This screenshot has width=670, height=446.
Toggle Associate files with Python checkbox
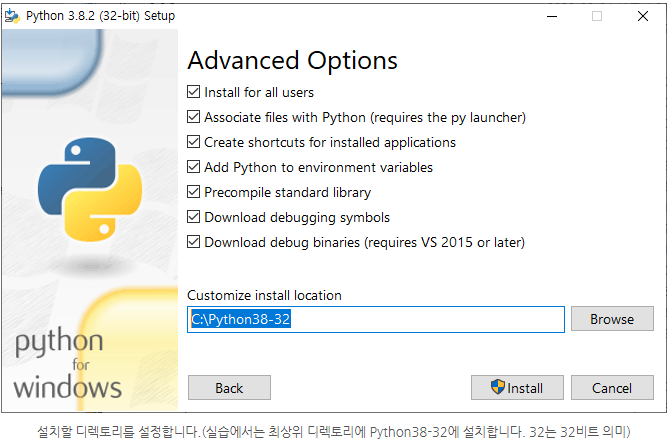(194, 117)
